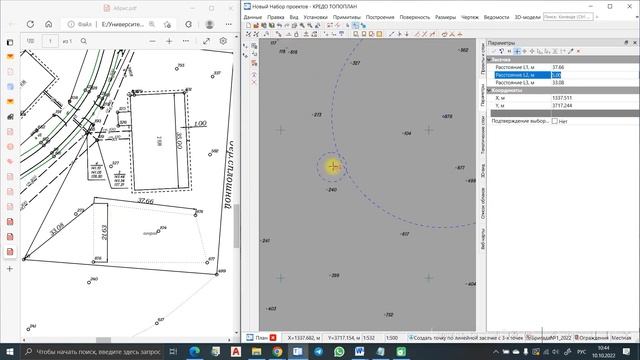Open the 3D-модели menu
The height and width of the screenshot is (360, 640).
pos(527,17)
